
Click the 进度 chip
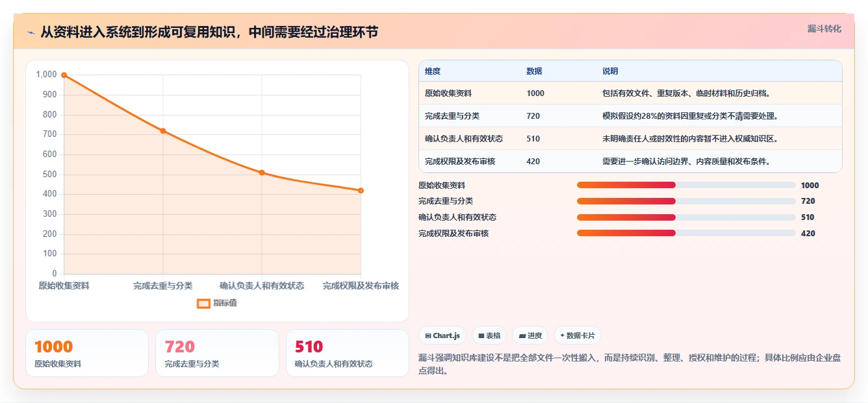[530, 336]
